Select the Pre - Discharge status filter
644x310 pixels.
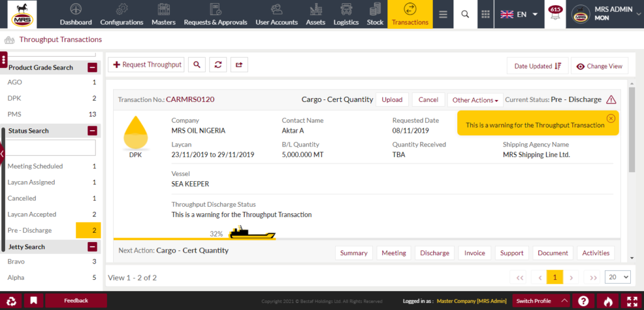[52, 230]
